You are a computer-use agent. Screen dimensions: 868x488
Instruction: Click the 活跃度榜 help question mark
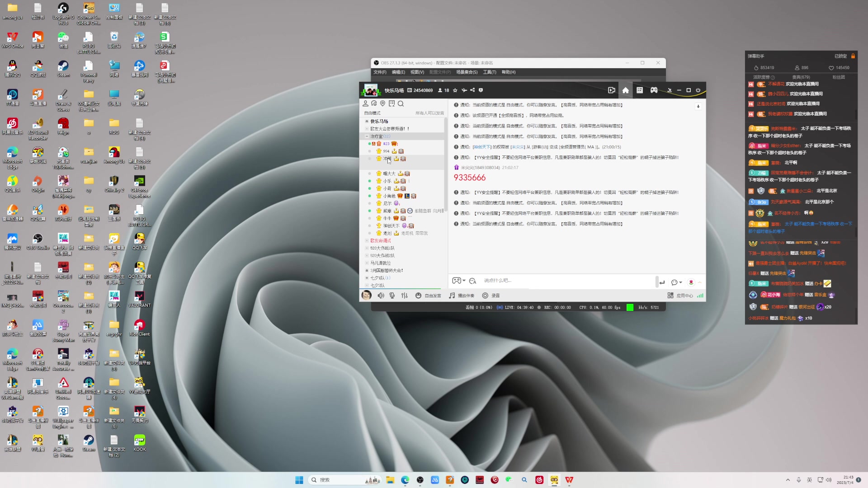coord(773,78)
